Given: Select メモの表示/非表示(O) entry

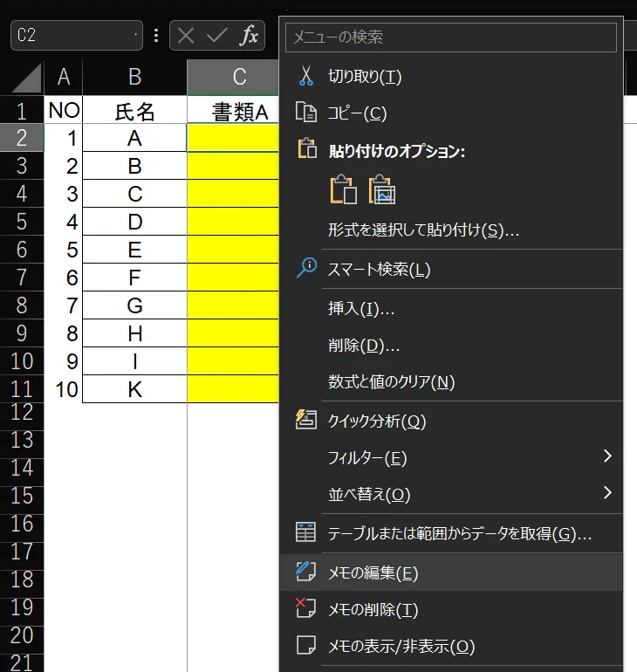Looking at the screenshot, I should [451, 646].
